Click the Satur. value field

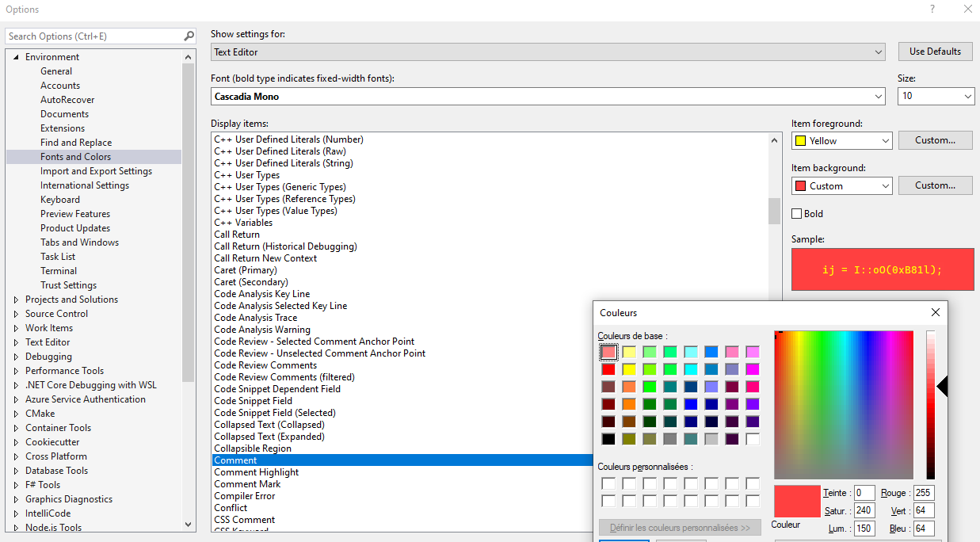864,511
